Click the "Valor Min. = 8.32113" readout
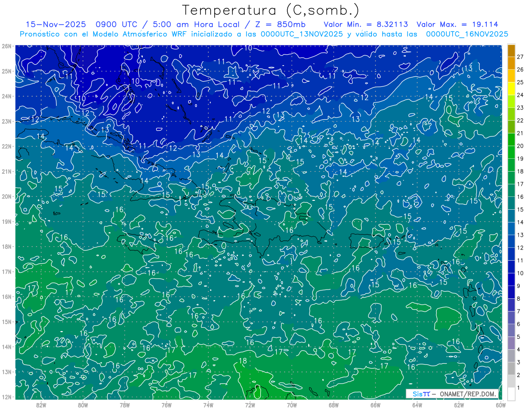532x411 pixels. tap(366, 24)
